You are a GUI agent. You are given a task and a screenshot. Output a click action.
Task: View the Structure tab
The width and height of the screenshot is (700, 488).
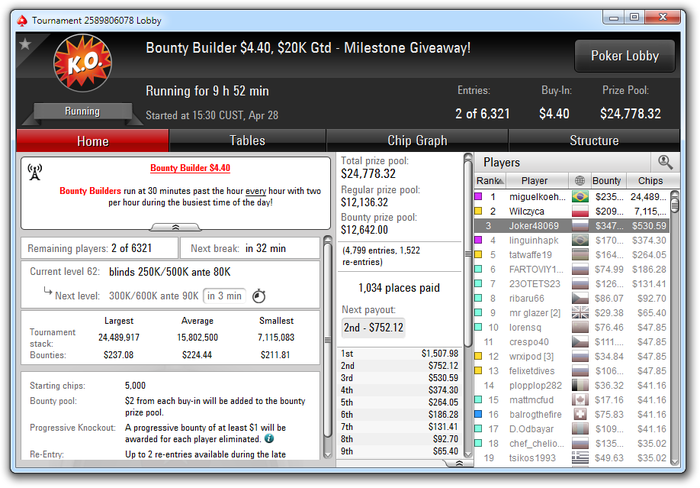coord(594,141)
